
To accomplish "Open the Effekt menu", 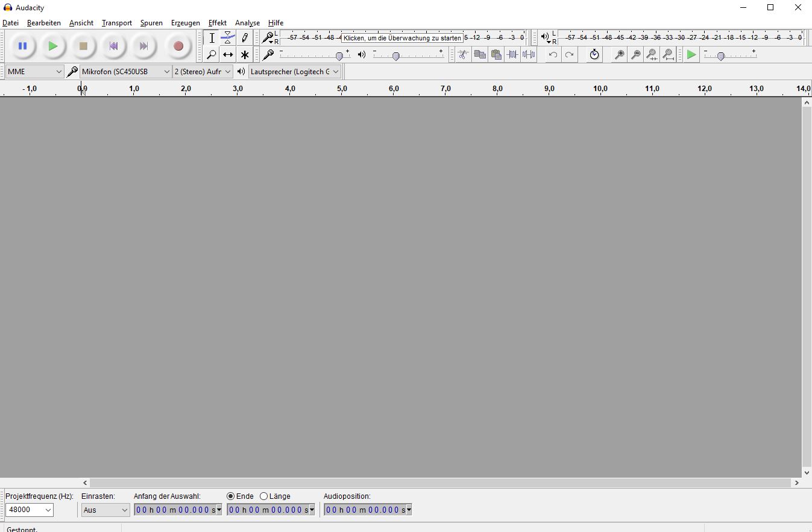I will click(218, 23).
